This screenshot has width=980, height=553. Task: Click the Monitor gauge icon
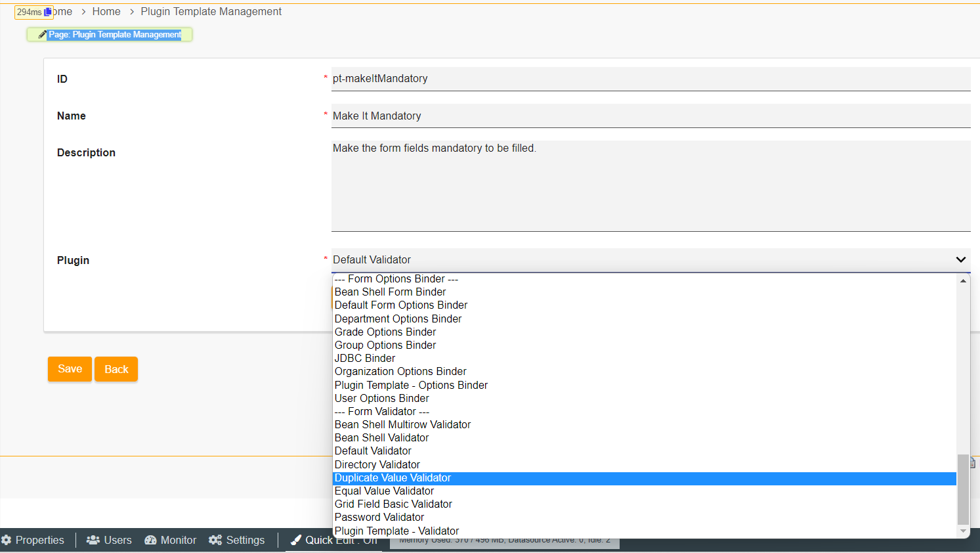[150, 540]
